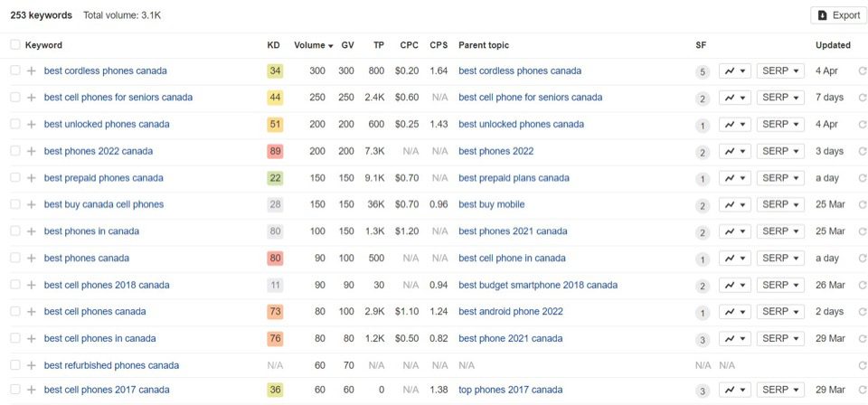Viewport: 868px width, 405px height.
Task: Click refresh icon for best refurbished phones canada
Action: [862, 365]
